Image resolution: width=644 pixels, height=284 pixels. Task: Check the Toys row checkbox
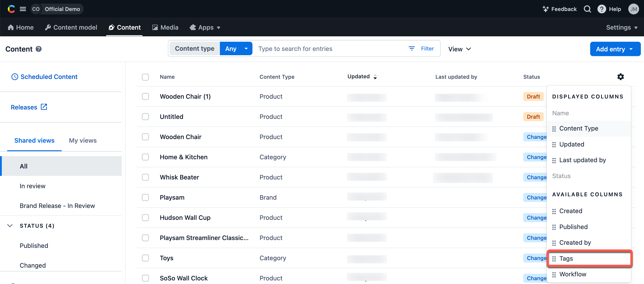tap(145, 258)
